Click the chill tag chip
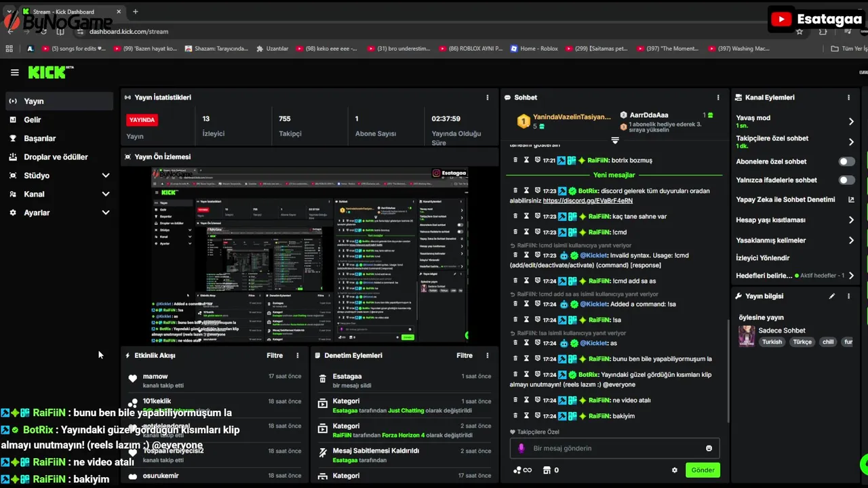868x488 pixels. click(x=828, y=342)
